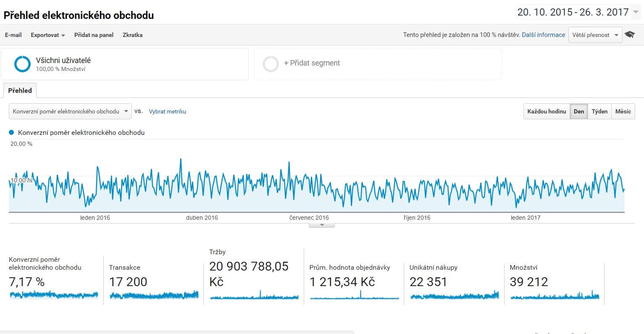
Task: Select the Přehled tab
Action: tap(20, 90)
